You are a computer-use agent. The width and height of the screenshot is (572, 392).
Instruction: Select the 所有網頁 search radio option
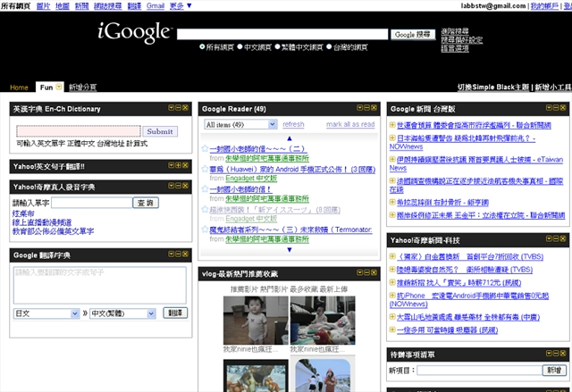[202, 46]
